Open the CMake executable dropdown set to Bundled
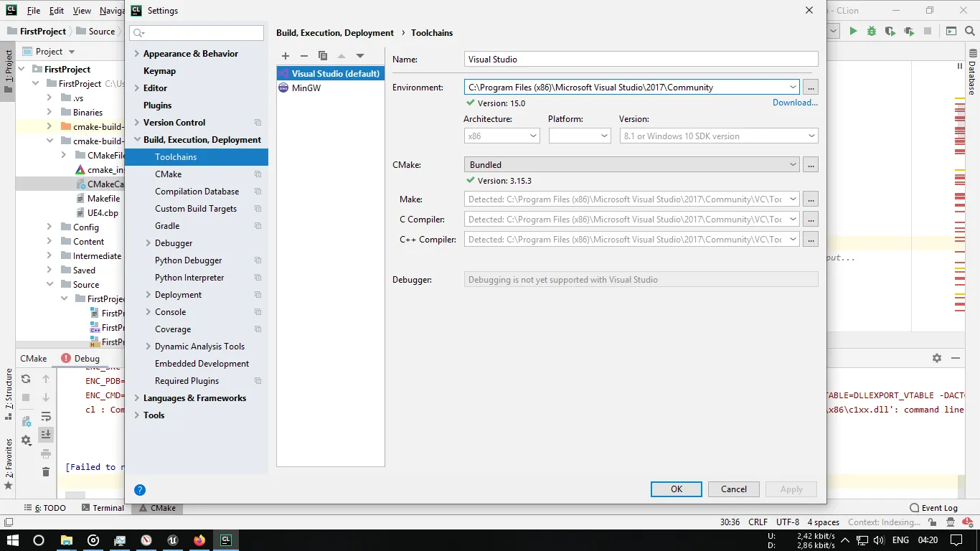This screenshot has height=551, width=980. [x=632, y=164]
